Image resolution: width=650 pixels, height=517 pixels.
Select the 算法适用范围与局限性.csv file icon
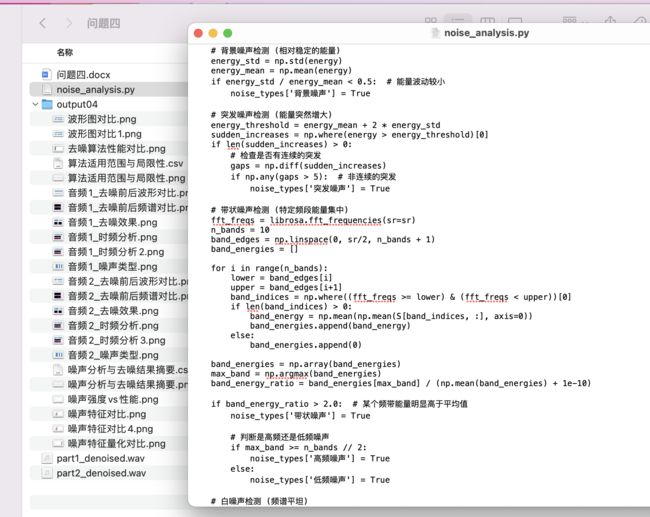[x=58, y=163]
